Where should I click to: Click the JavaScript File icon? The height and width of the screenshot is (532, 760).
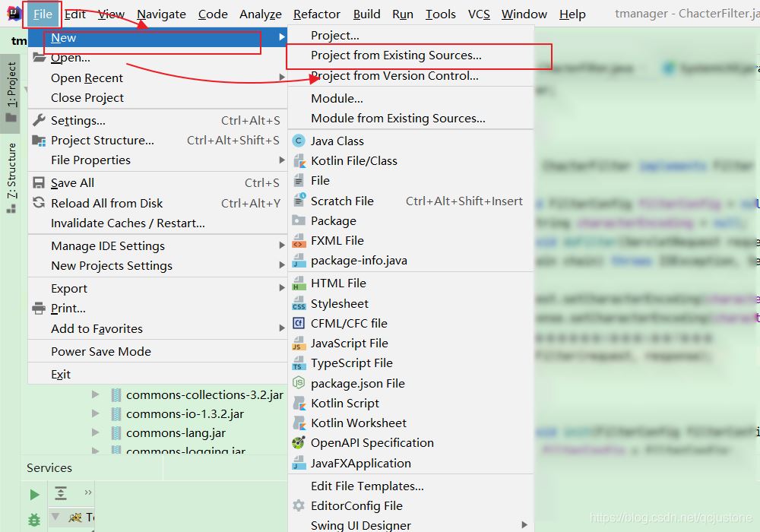(299, 344)
